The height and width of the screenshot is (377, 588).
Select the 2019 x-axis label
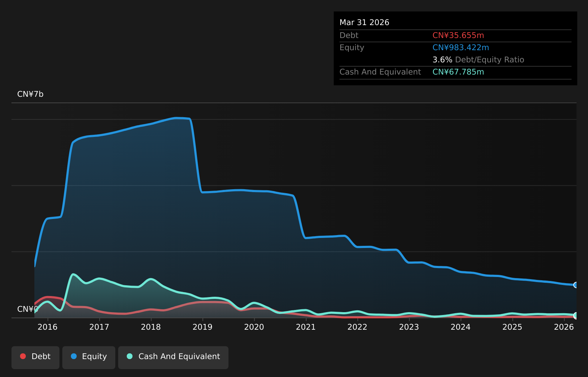[x=203, y=327]
